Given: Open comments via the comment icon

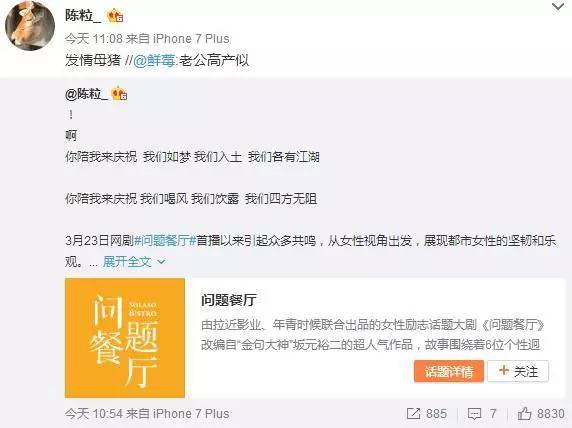Looking at the screenshot, I should point(474,414).
